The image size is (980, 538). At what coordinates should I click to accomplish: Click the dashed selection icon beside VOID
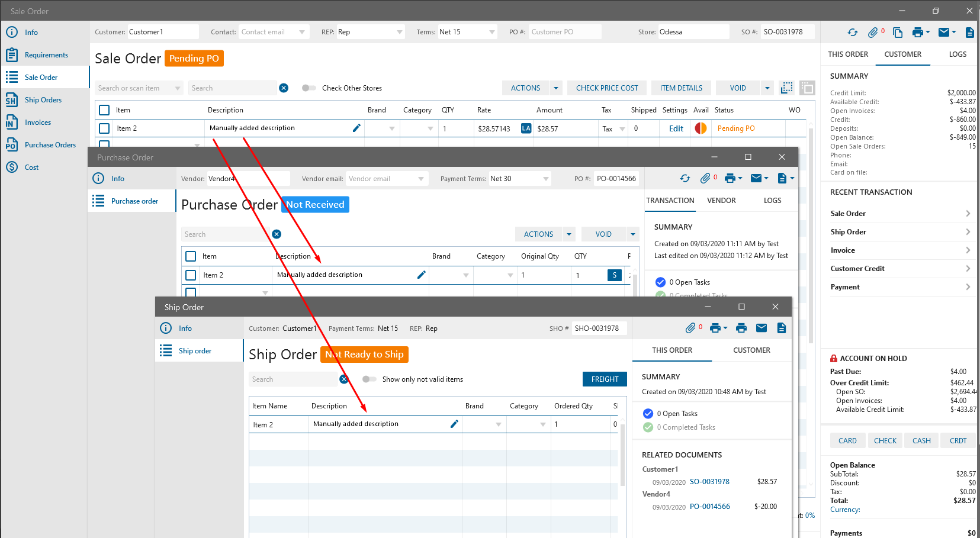[787, 88]
